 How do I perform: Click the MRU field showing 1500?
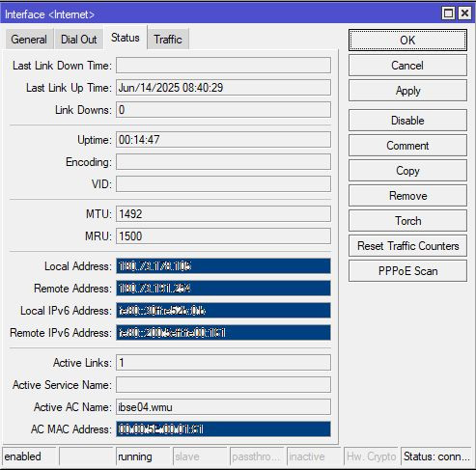pos(223,236)
